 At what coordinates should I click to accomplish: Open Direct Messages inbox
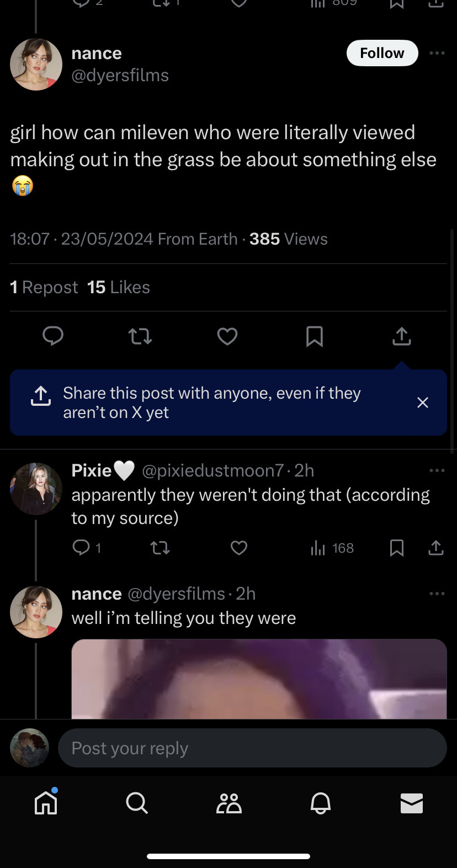pos(411,803)
